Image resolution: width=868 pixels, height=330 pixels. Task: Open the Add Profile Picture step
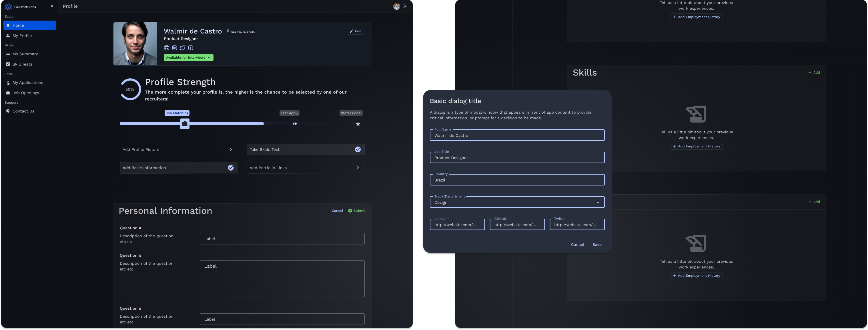click(x=179, y=149)
